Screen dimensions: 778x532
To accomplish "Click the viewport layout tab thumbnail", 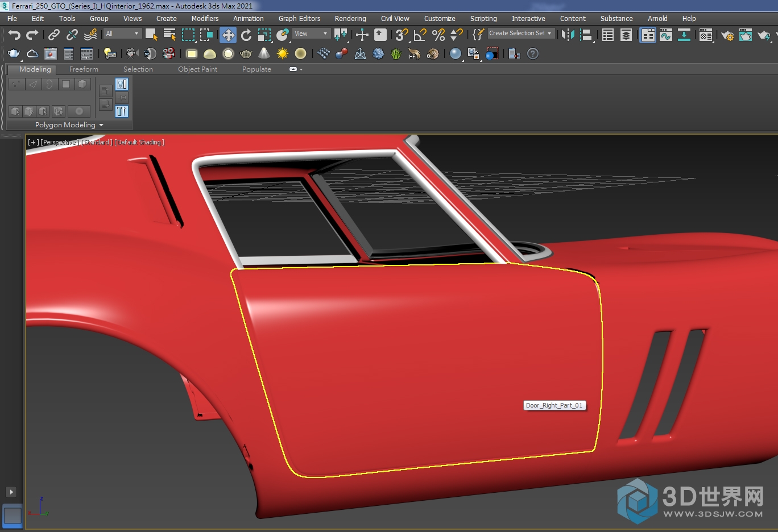I will click(13, 516).
